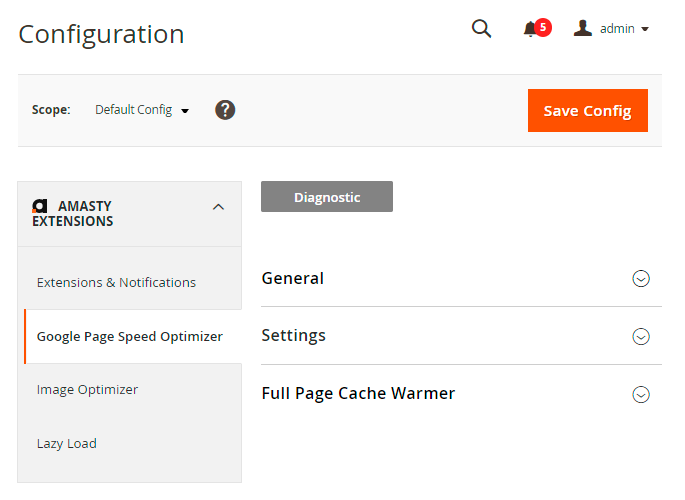Open the Default Config scope dropdown
Screen dimensions: 685x500
point(142,110)
